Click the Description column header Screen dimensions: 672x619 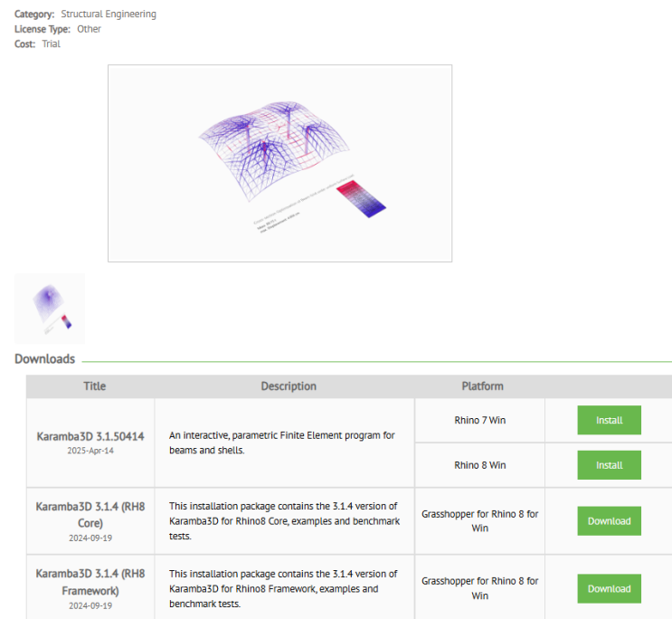pyautogui.click(x=289, y=386)
